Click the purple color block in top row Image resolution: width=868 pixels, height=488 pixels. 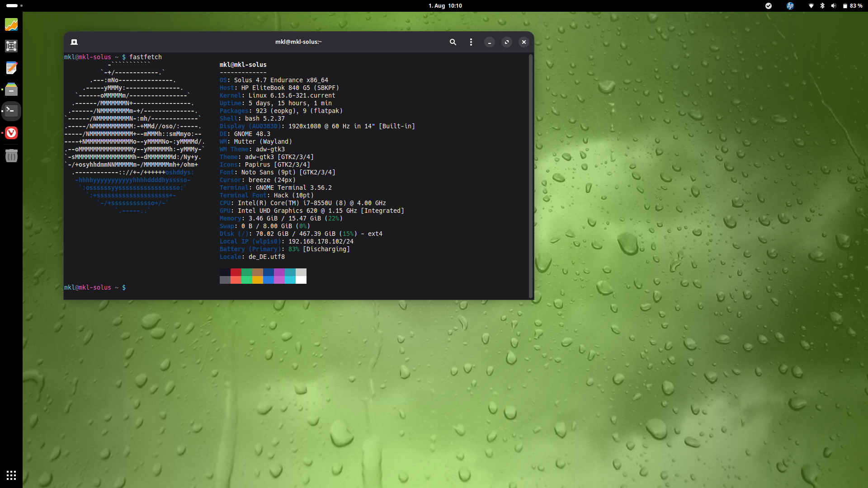tap(279, 272)
